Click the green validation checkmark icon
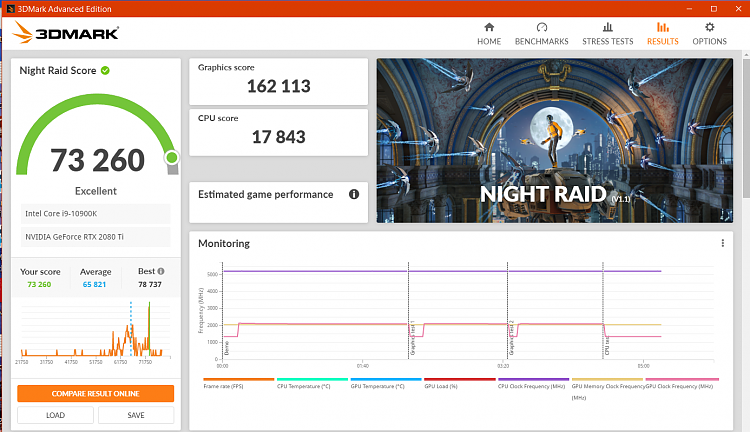Viewport: 750px width, 432px height. 105,70
